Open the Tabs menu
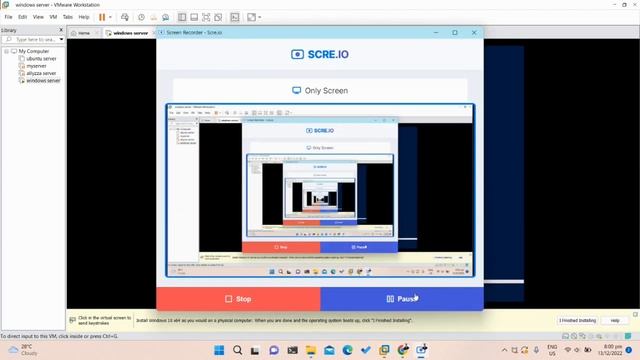The height and width of the screenshot is (360, 640). [68, 17]
